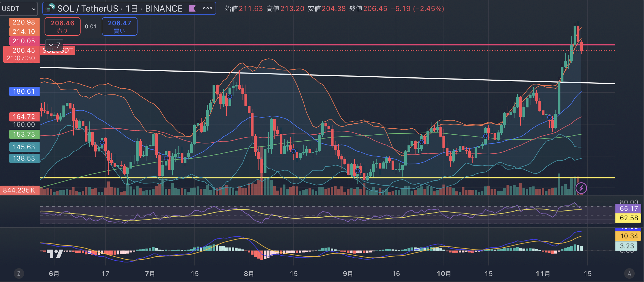Viewport: 644px width, 282px height.
Task: Click the 9月 label on time axis
Action: [x=348, y=273]
